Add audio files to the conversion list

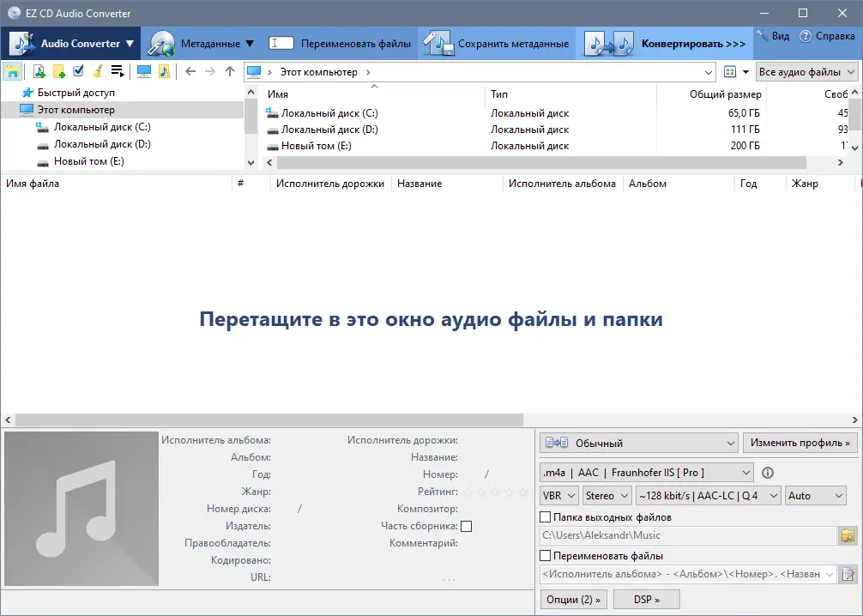pyautogui.click(x=38, y=71)
